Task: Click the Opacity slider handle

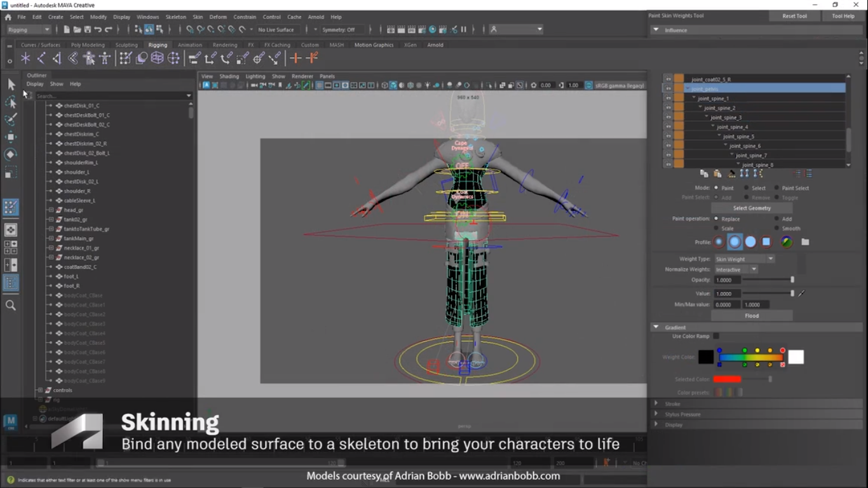Action: (792, 280)
